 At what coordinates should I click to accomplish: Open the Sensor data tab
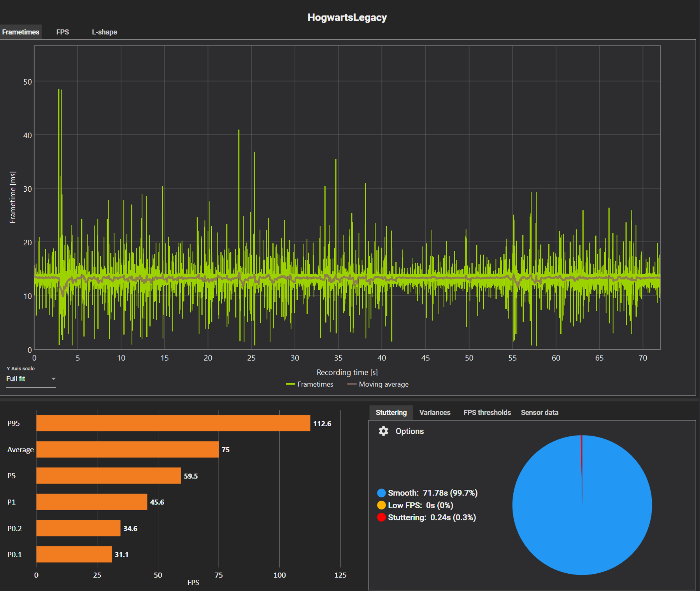(539, 412)
